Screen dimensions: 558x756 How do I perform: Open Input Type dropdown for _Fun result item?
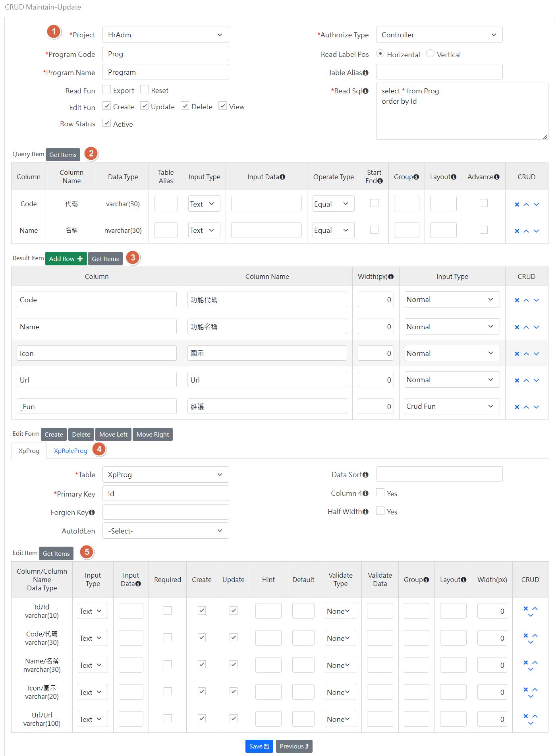click(452, 406)
